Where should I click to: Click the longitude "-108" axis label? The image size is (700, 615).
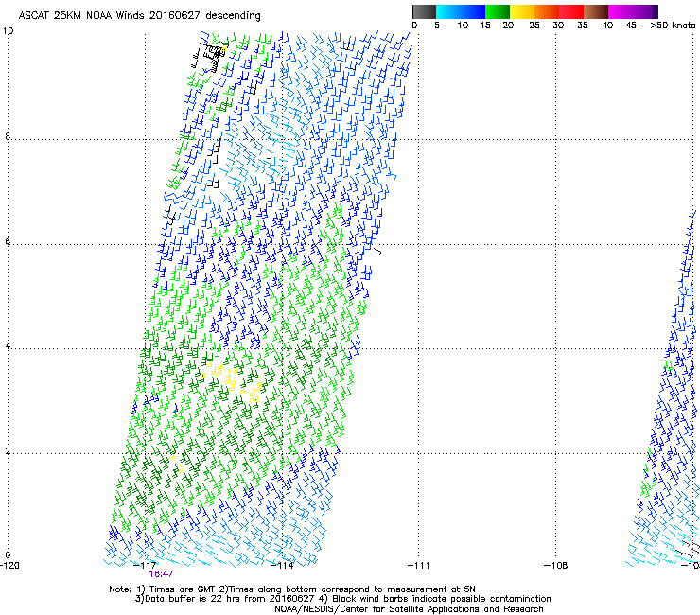click(556, 566)
